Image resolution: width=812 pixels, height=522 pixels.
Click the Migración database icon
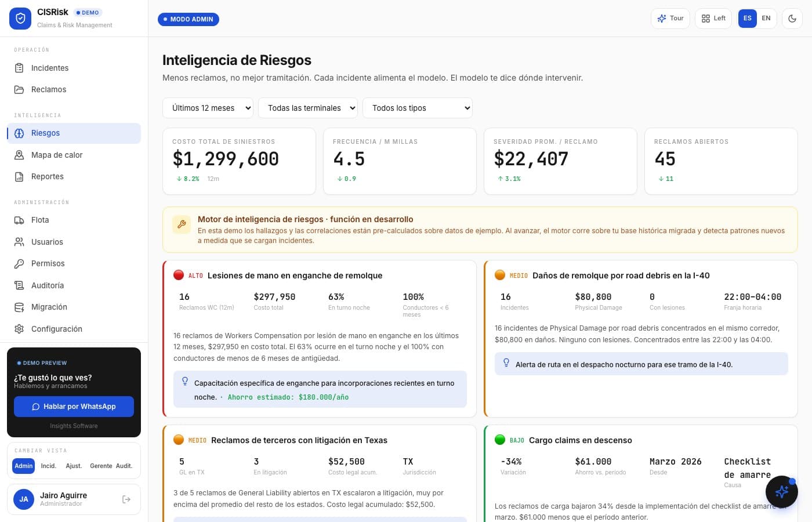(19, 307)
